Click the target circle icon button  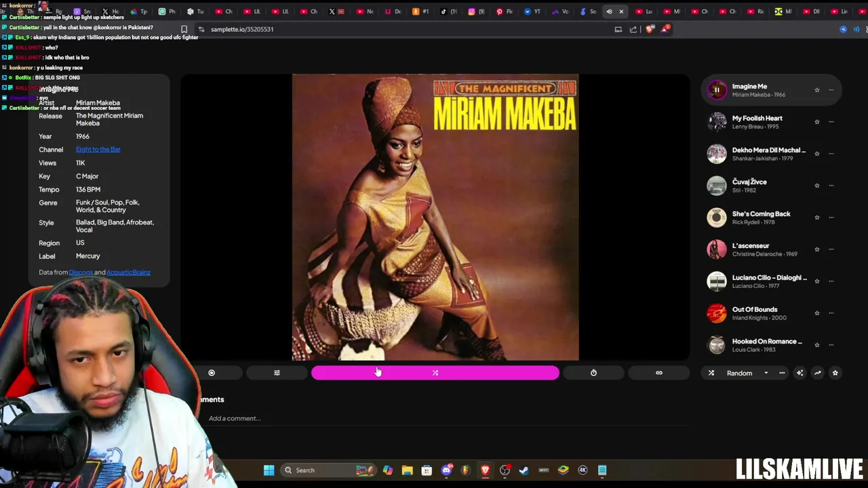(212, 373)
